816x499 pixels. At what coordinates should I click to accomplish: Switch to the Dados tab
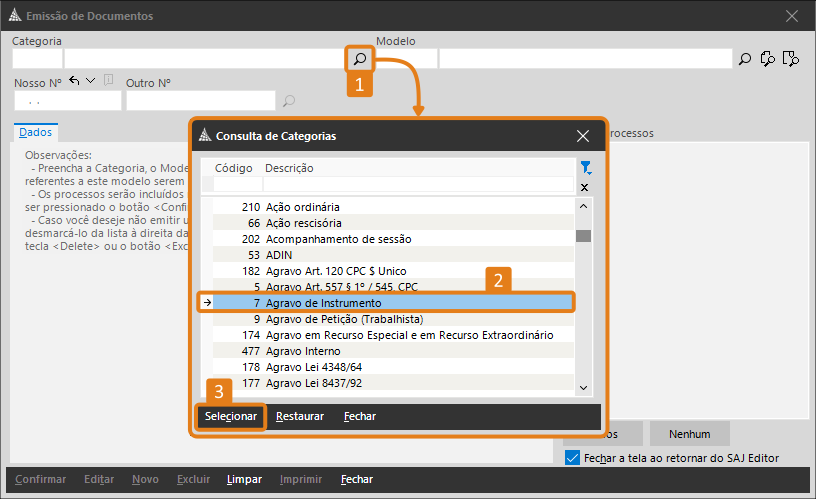click(36, 132)
